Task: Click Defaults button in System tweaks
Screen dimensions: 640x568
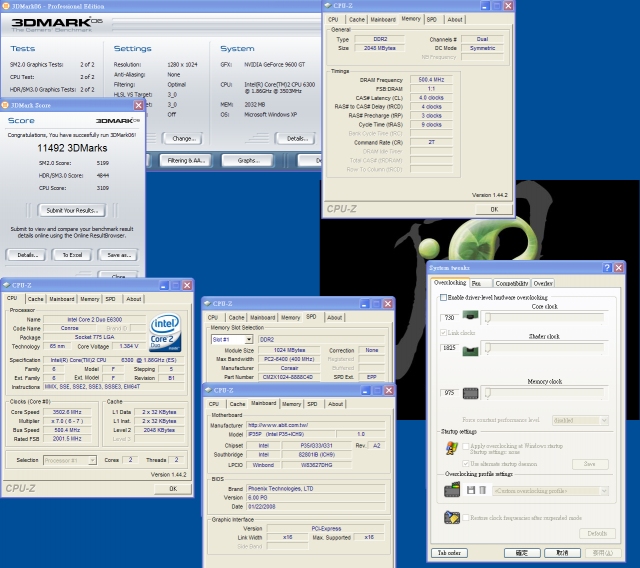Action: 597,533
